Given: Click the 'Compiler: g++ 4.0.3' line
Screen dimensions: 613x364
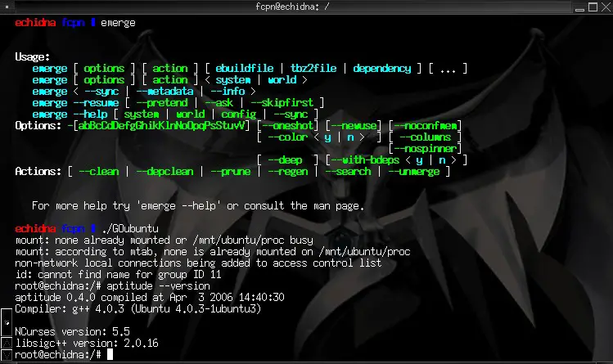Looking at the screenshot, I should coord(138,309).
